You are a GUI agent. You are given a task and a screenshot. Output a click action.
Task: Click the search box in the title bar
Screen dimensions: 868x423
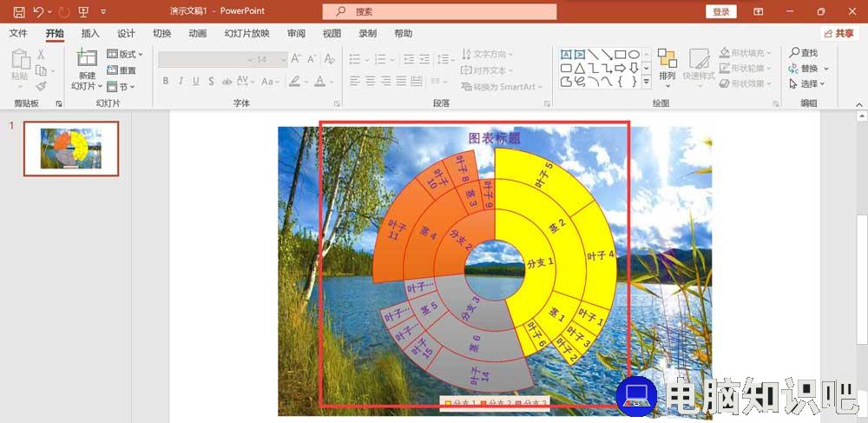(439, 11)
